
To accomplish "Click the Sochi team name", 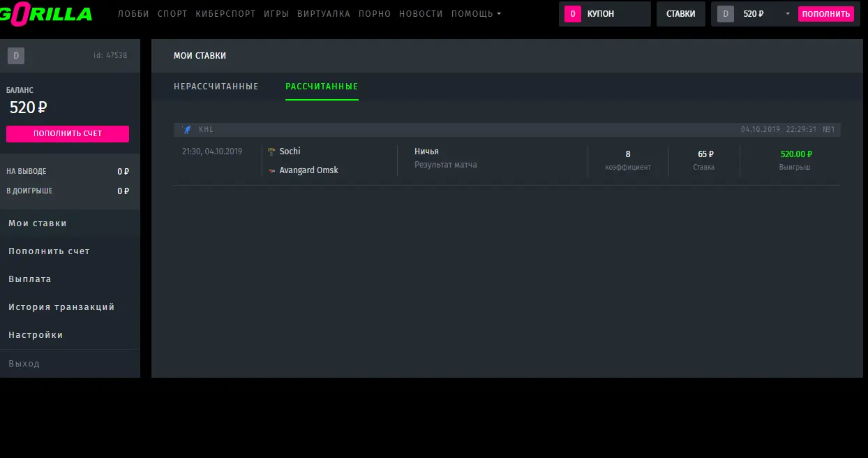I will pyautogui.click(x=290, y=152).
